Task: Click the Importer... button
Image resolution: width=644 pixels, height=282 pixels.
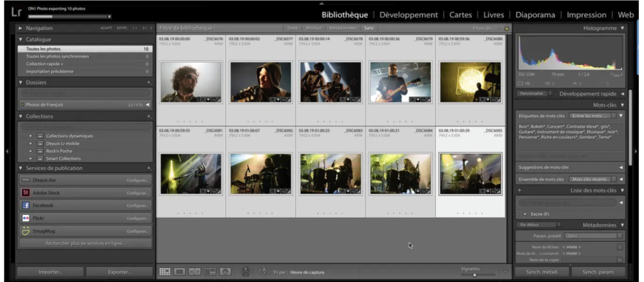Action: click(x=50, y=272)
